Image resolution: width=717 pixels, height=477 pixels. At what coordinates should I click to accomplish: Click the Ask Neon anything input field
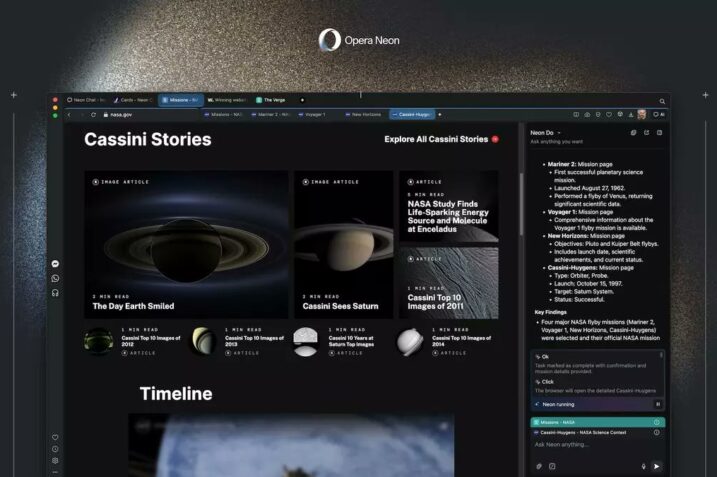[x=590, y=444]
